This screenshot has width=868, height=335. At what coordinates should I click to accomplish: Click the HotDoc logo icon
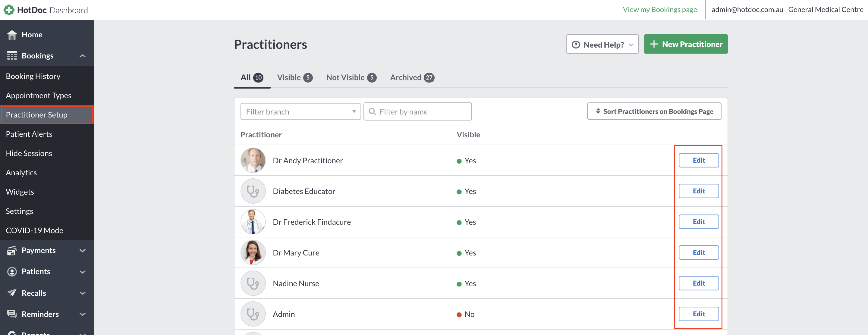9,10
